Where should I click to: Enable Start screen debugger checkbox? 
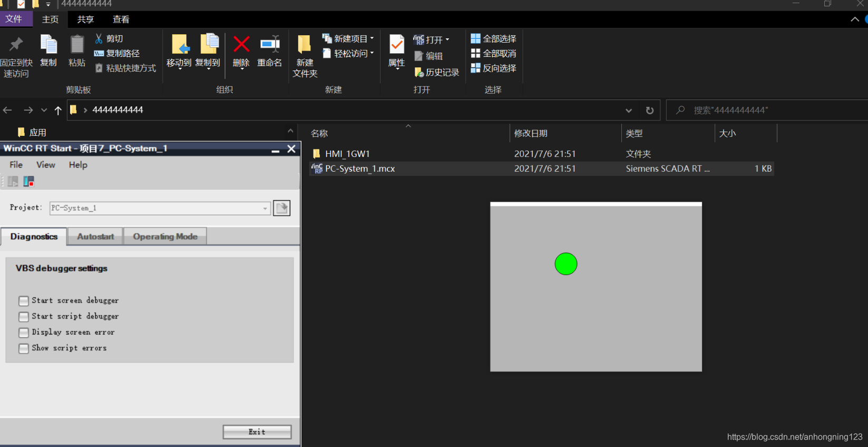[x=24, y=301]
